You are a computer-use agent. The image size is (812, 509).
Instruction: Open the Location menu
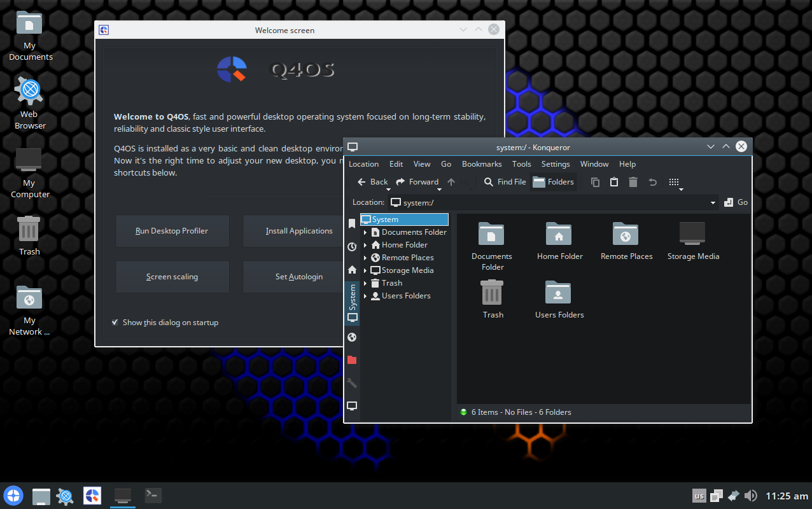363,164
